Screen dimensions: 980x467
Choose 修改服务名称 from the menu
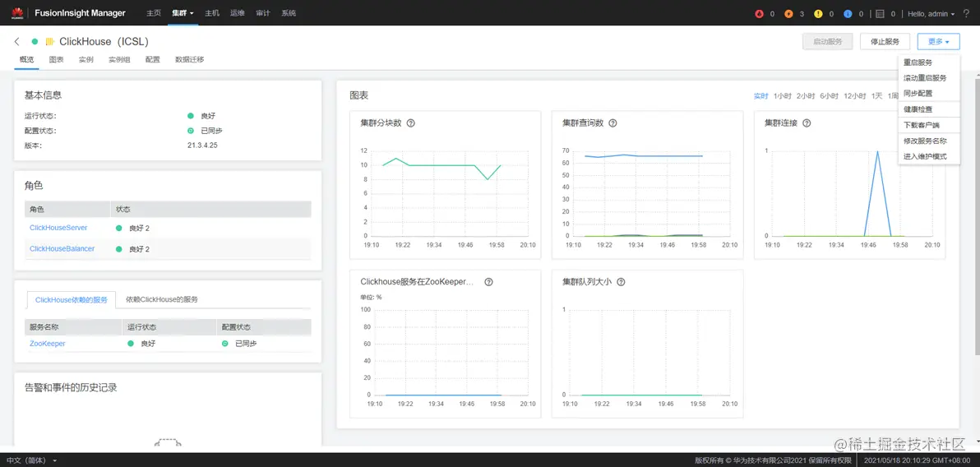pos(929,141)
